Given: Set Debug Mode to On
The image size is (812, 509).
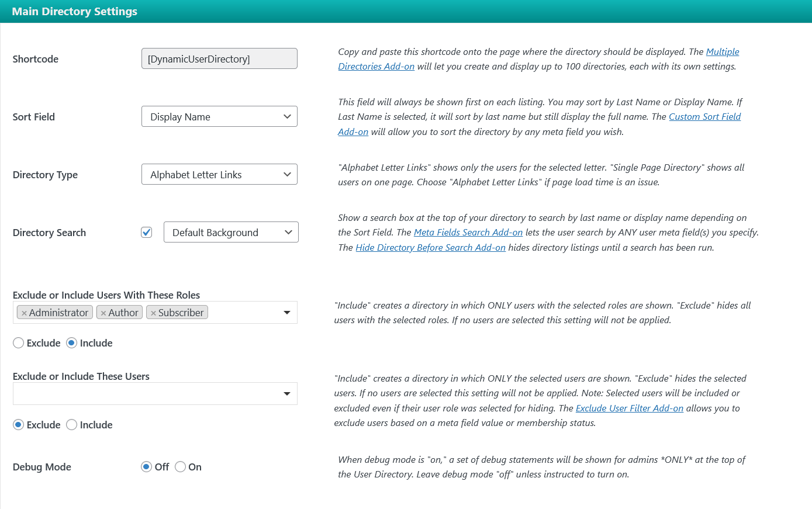Looking at the screenshot, I should point(181,467).
